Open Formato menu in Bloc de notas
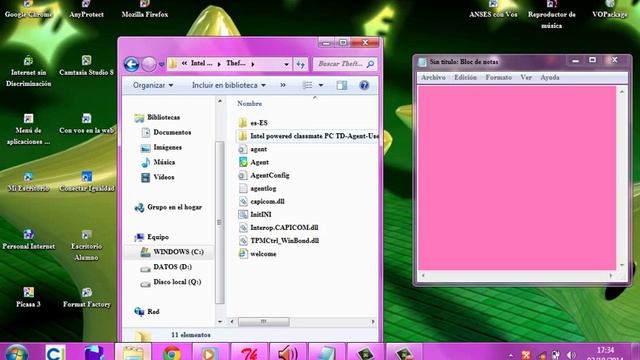 pos(498,77)
